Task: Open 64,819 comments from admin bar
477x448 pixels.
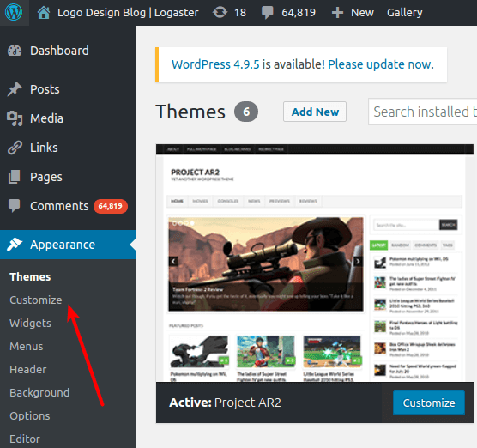Action: click(299, 13)
